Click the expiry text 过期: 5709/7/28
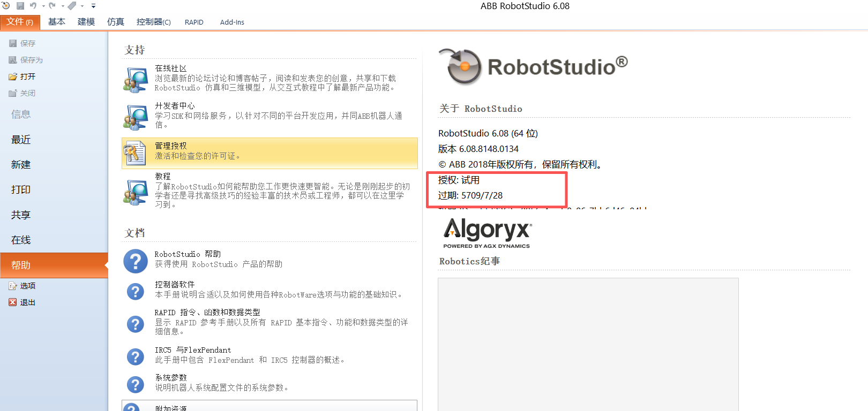868x411 pixels. coord(470,195)
